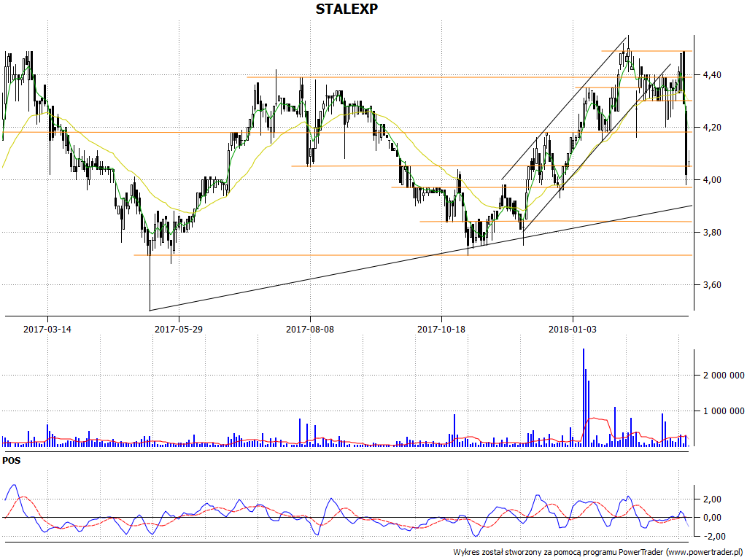Click the 4,40 price axis label

tap(712, 75)
